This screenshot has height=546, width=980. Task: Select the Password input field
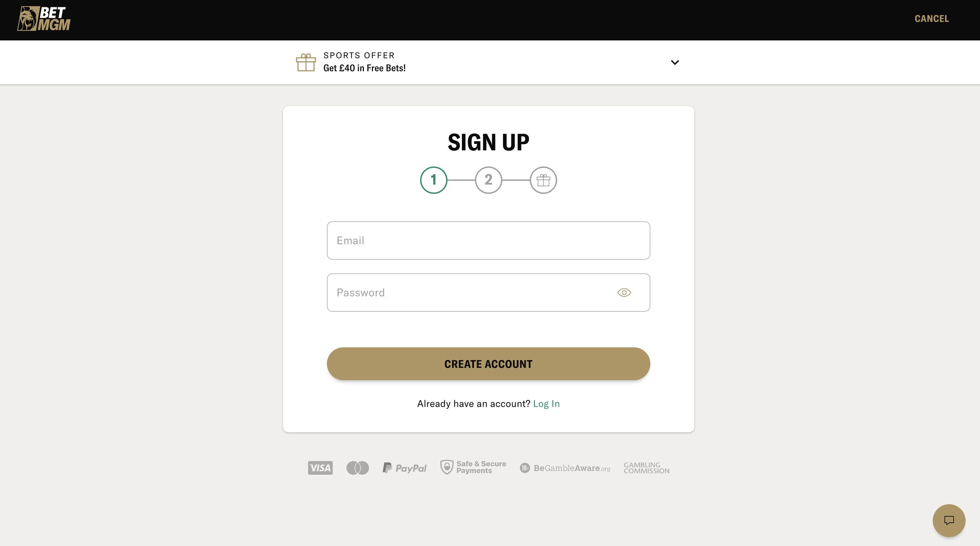[x=488, y=293]
